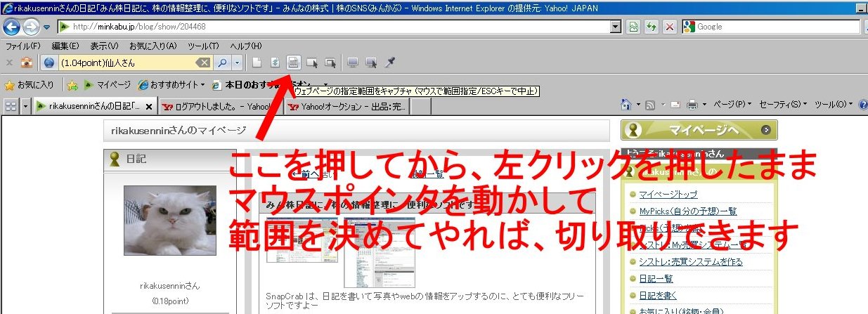Open the マイページ favorites bar link
The height and width of the screenshot is (314, 868).
pos(107,85)
